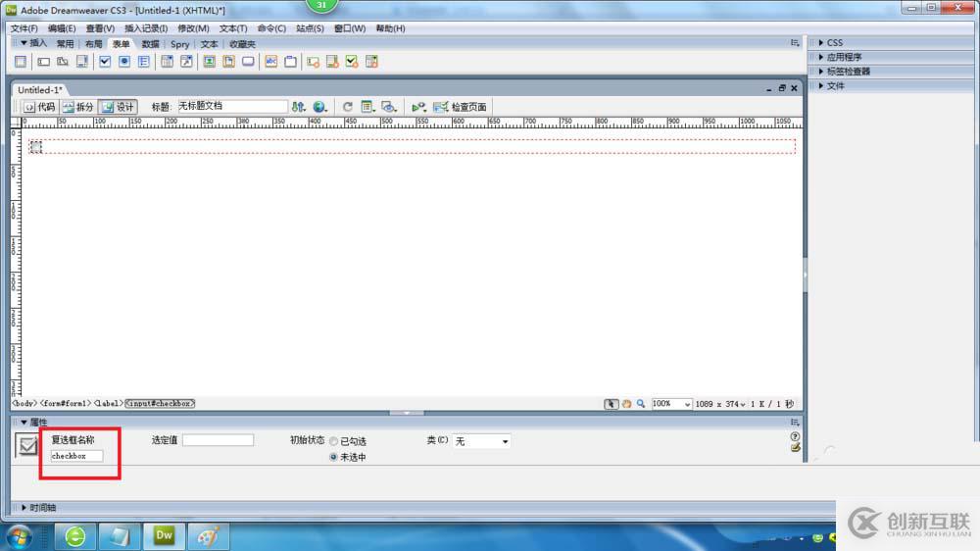Image resolution: width=980 pixels, height=551 pixels.
Task: Switch to the 常用 insert tab
Action: click(x=65, y=44)
